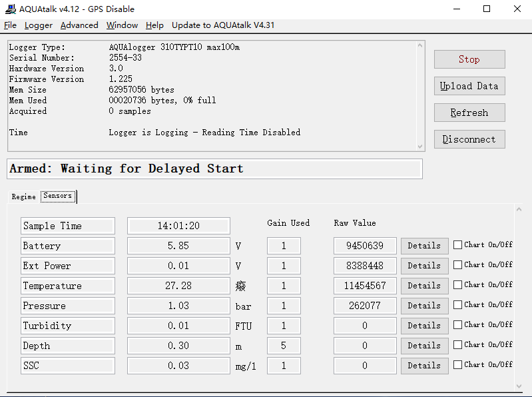Click the AQUAtalk app icon in title bar

pos(10,9)
